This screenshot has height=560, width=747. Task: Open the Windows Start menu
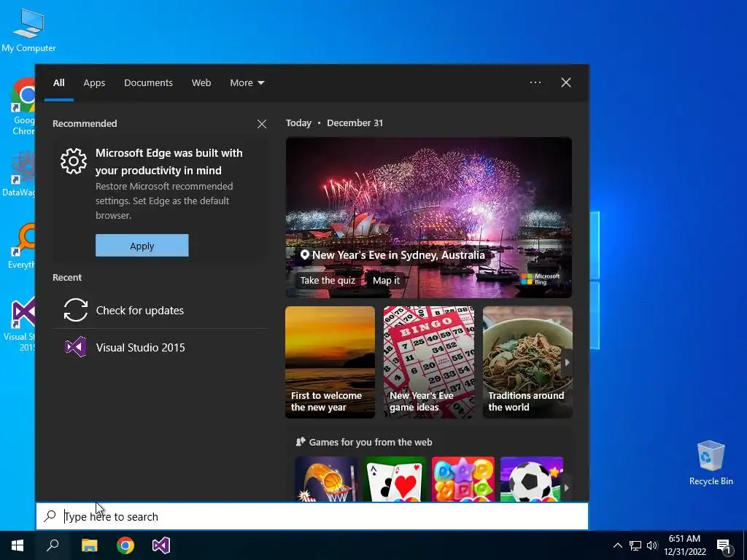click(x=18, y=545)
